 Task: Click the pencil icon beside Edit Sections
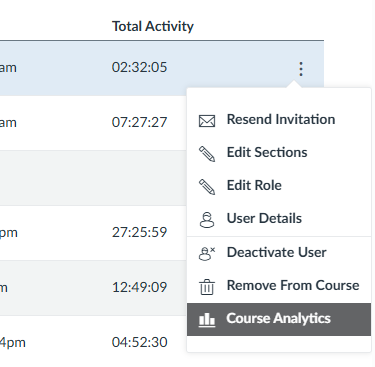(207, 154)
